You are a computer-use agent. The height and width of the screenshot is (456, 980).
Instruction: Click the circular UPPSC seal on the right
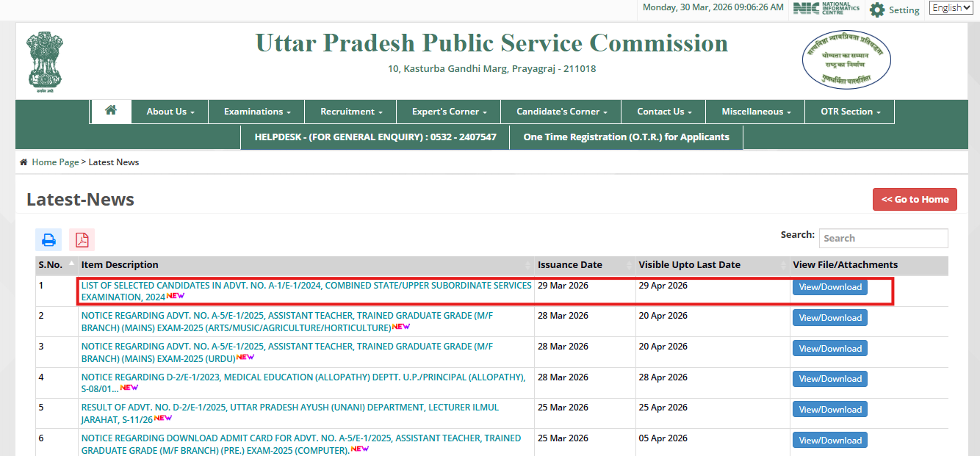[x=846, y=59]
